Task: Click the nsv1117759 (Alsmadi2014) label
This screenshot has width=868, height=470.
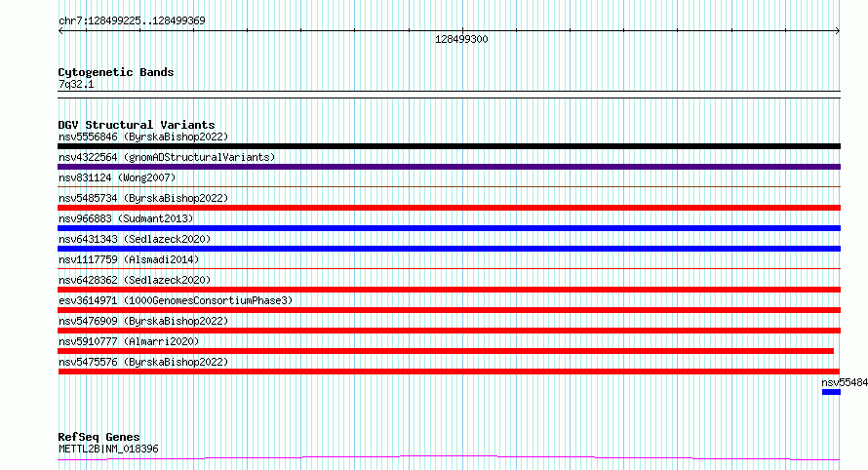Action: 129,259
